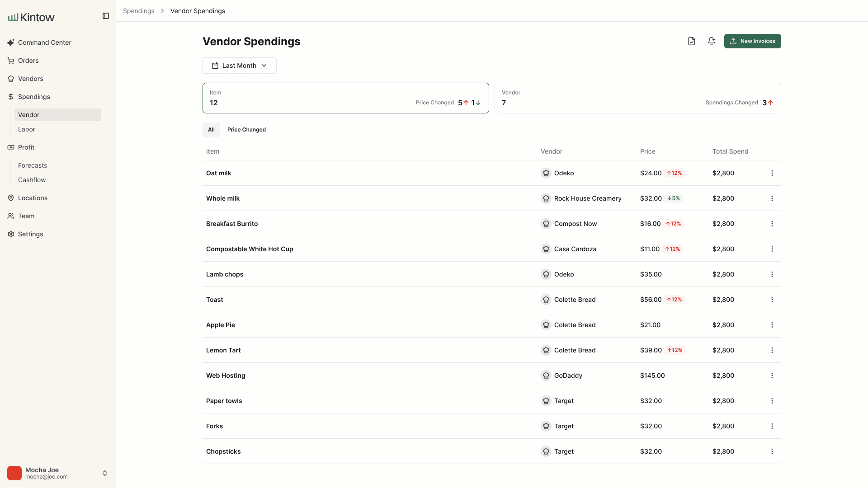Click GoDaddy vendor icon
Screen dimensions: 868x488
pyautogui.click(x=546, y=375)
